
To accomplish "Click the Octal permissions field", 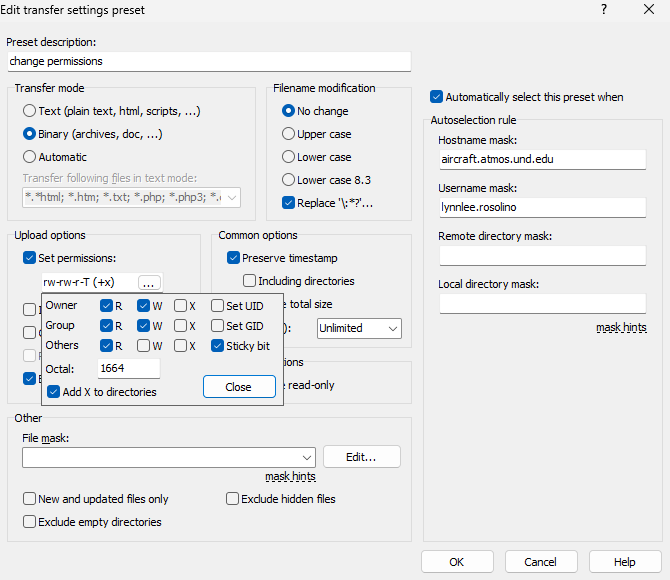I will click(129, 369).
